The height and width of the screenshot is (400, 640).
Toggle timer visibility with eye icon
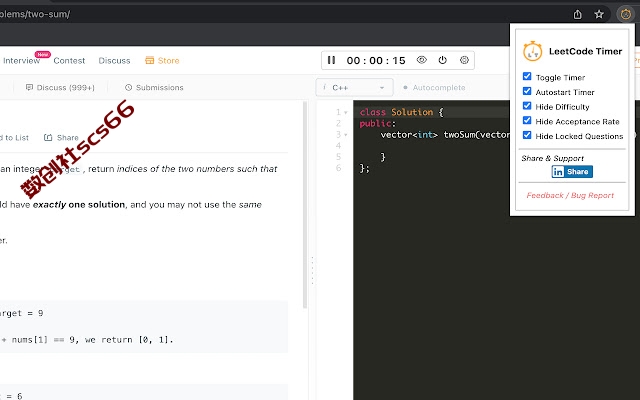point(422,60)
